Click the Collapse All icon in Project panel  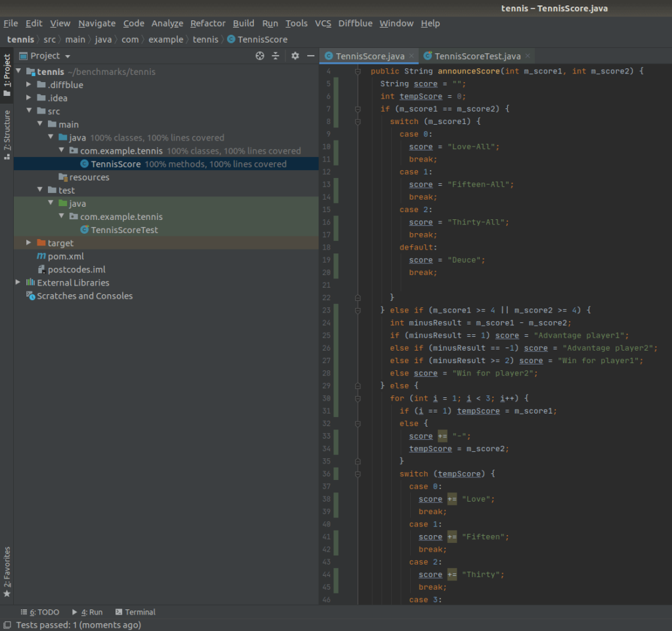276,56
